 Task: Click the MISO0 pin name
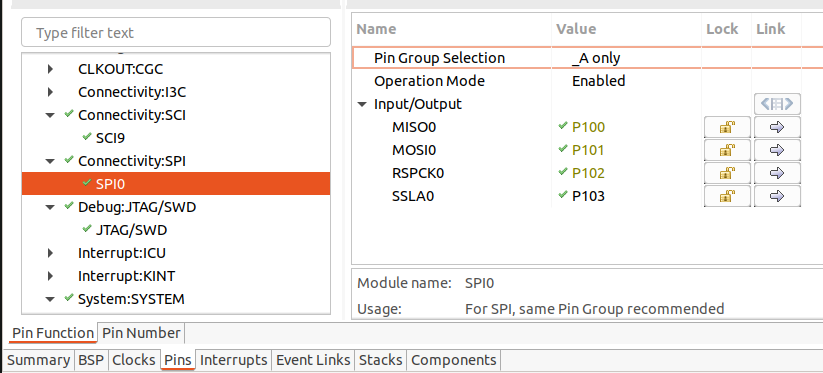[x=414, y=127]
